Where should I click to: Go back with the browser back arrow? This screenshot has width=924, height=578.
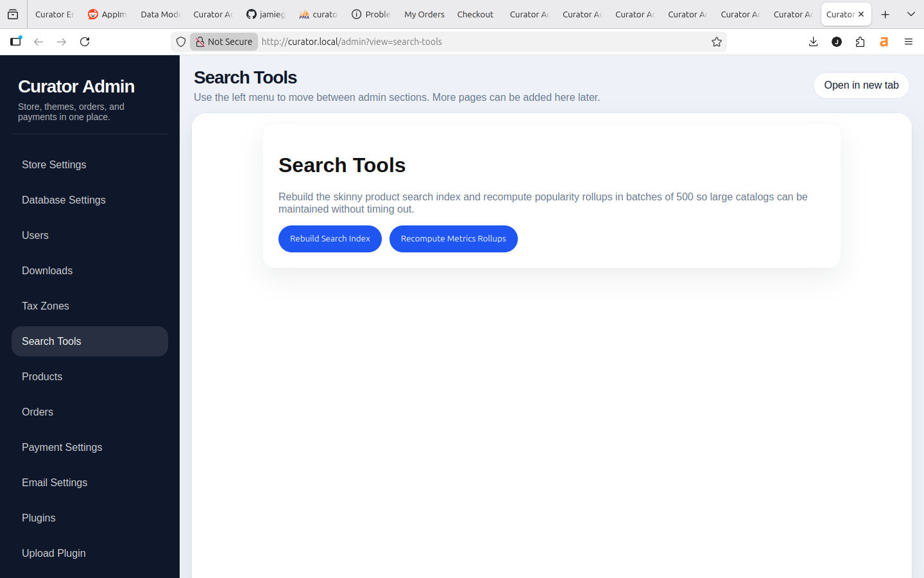pyautogui.click(x=38, y=42)
